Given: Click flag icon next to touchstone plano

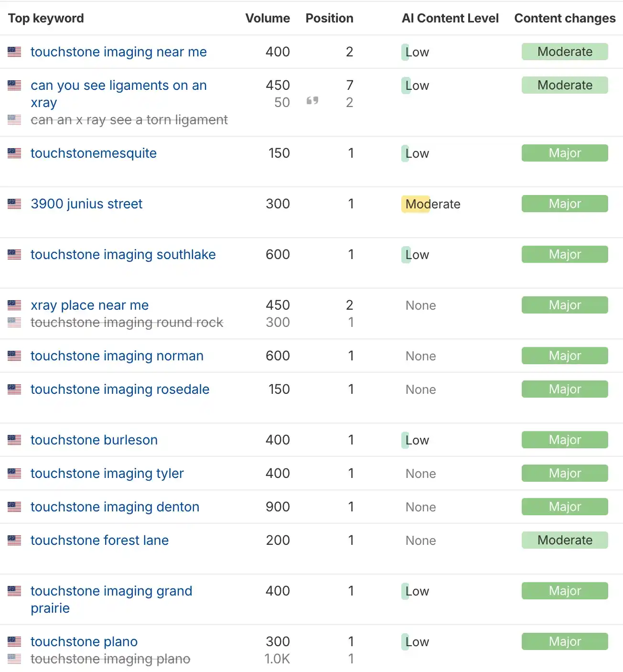Looking at the screenshot, I should [14, 642].
